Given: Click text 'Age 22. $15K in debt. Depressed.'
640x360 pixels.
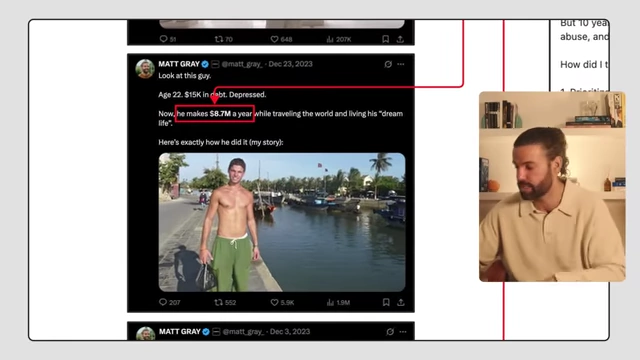Looking at the screenshot, I should tap(212, 95).
